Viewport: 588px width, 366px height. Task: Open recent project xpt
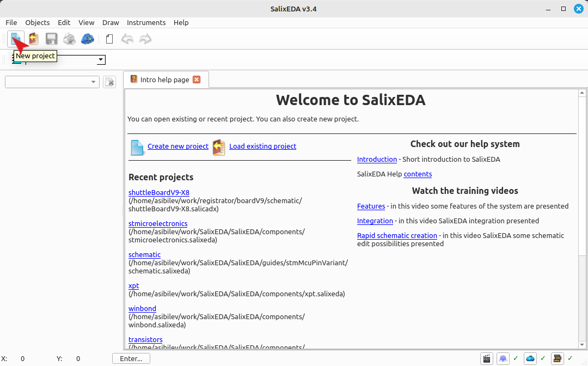tap(133, 286)
